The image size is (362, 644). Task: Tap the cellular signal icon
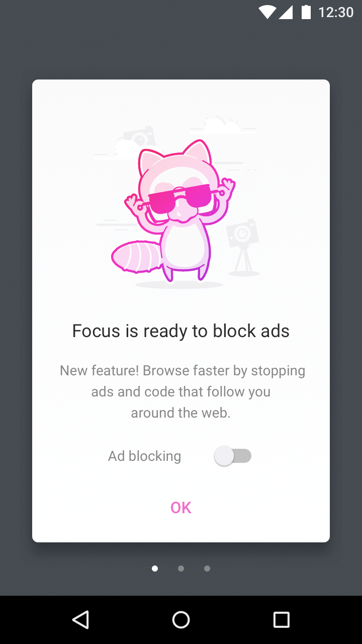pos(286,12)
